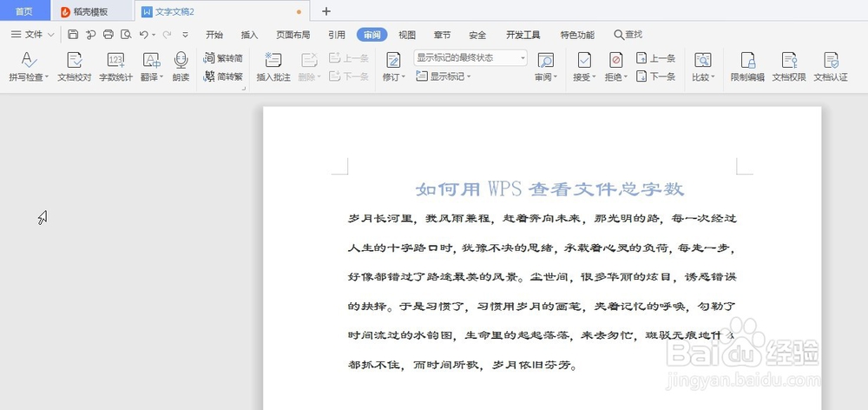Click the print icon in quick toolbar

pos(108,35)
